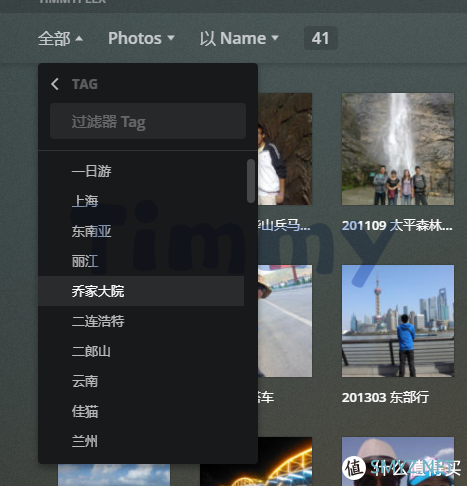Click the 41 item count badge

(320, 38)
